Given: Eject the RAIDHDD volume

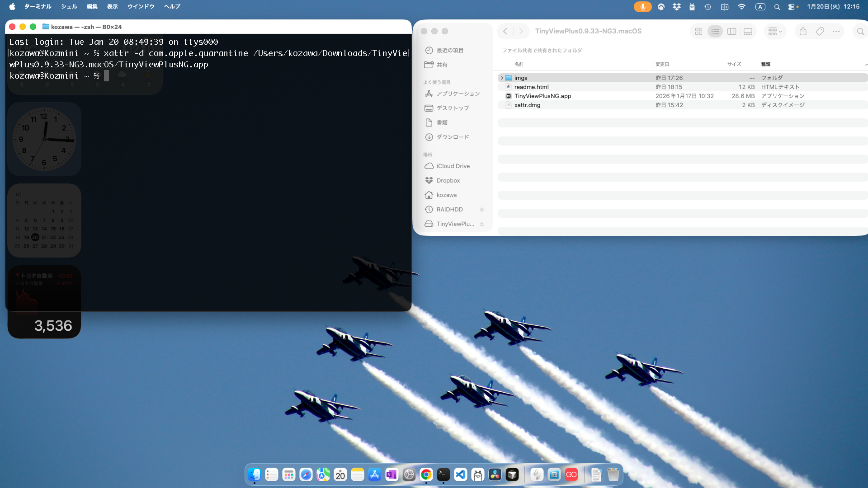Looking at the screenshot, I should [x=481, y=210].
